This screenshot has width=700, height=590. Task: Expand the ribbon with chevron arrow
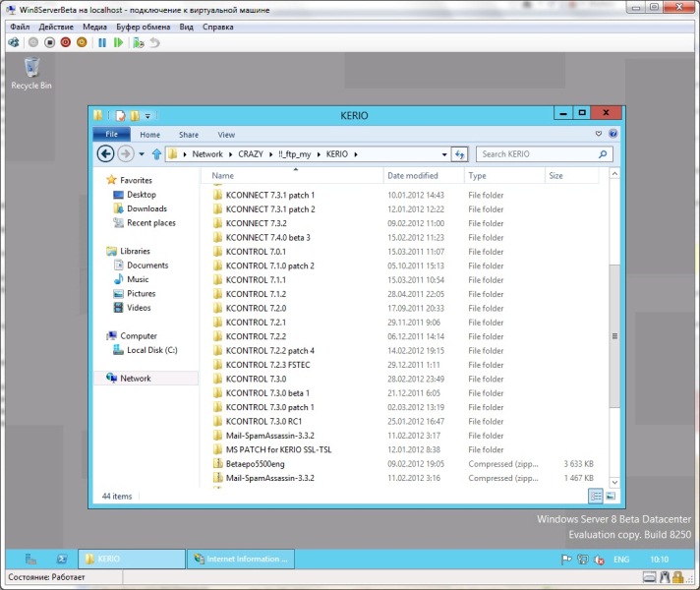600,134
